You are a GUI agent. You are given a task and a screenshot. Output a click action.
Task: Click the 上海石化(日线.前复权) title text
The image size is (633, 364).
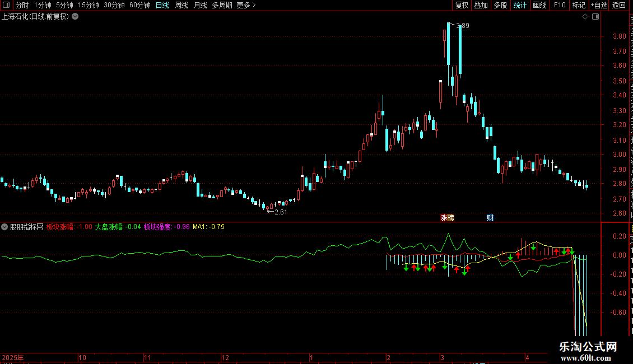[x=35, y=17]
